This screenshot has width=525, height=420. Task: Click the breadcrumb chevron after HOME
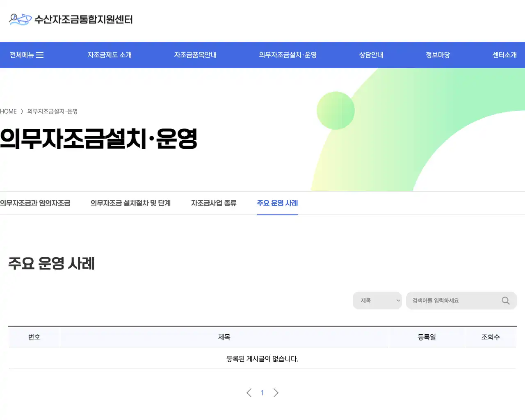coord(22,111)
